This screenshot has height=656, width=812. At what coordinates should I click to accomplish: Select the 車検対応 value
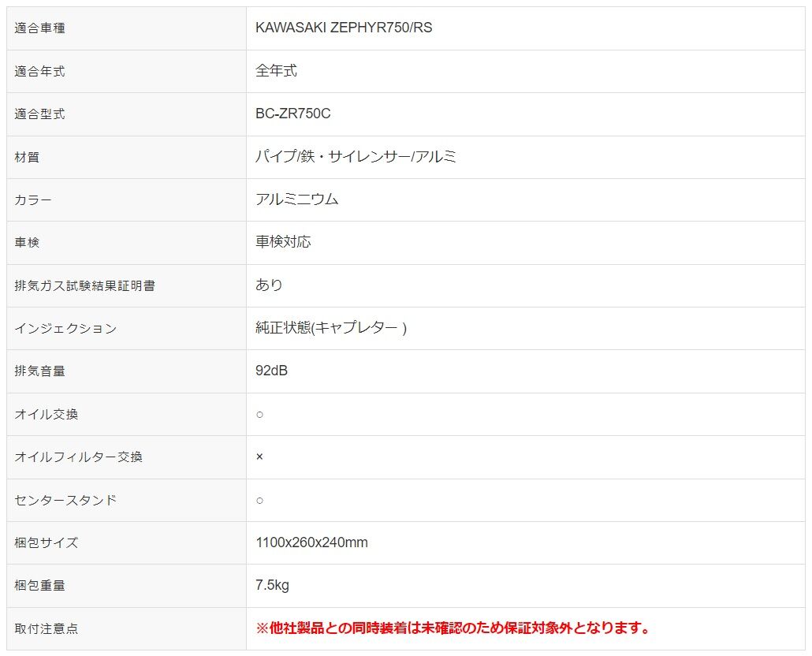(283, 242)
